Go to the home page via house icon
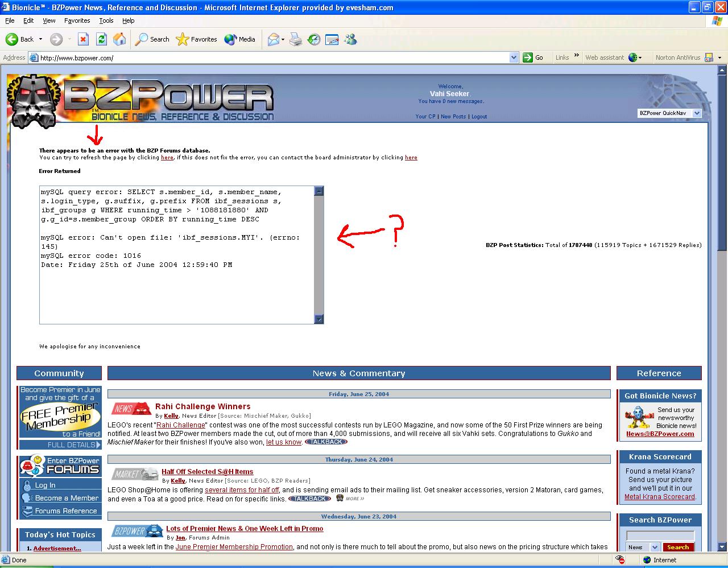 (119, 39)
